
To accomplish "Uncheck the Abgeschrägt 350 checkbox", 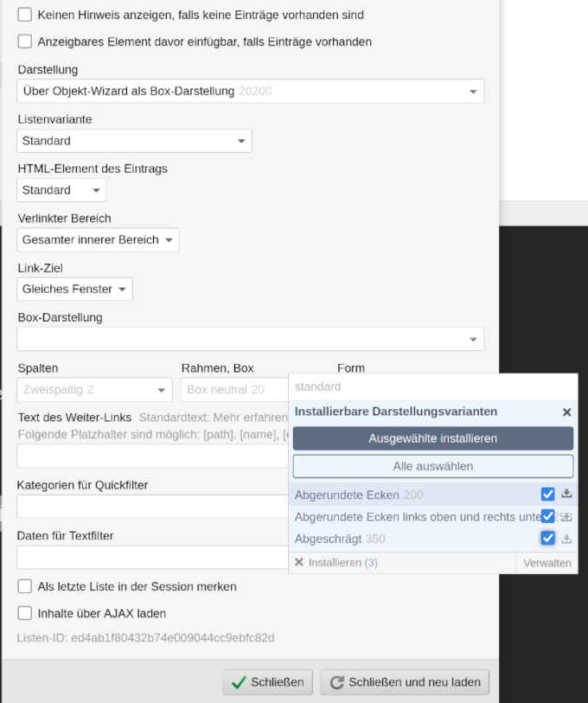I will pos(547,538).
